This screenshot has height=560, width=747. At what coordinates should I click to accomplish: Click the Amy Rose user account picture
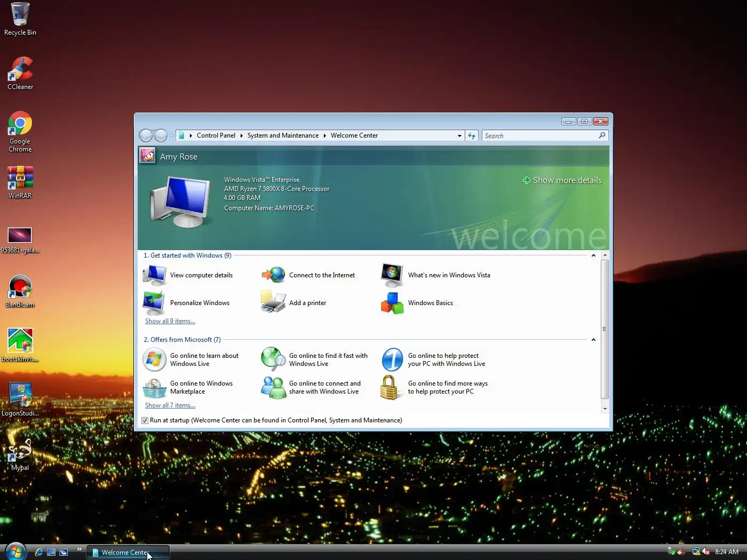[147, 156]
